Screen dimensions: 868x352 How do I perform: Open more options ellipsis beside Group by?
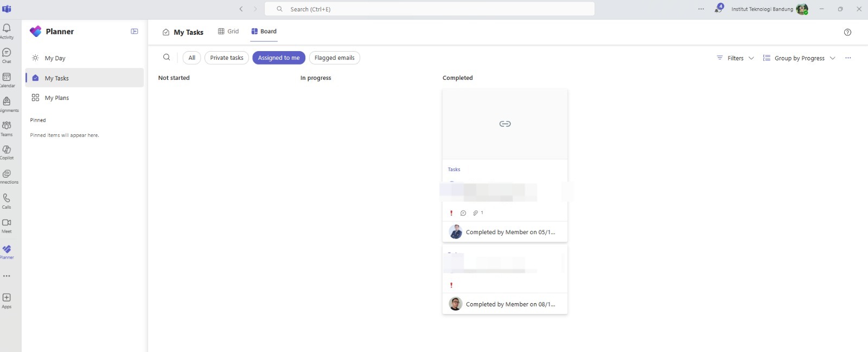[x=848, y=58]
